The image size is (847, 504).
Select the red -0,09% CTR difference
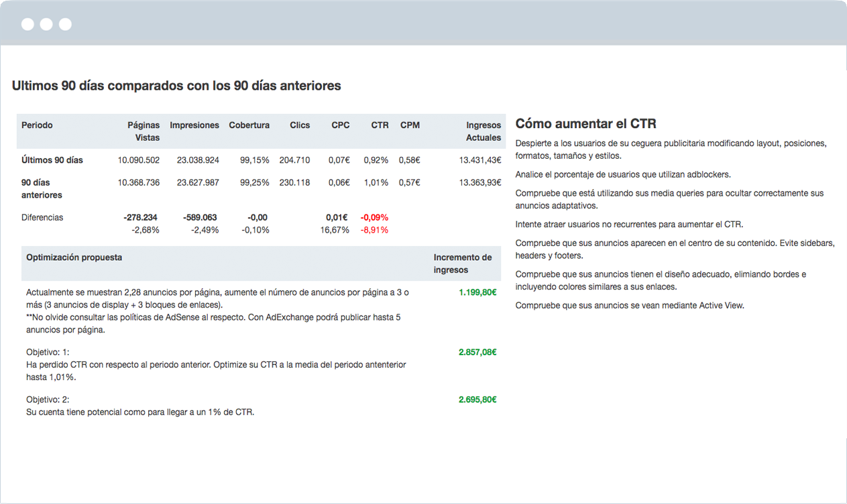pyautogui.click(x=375, y=217)
